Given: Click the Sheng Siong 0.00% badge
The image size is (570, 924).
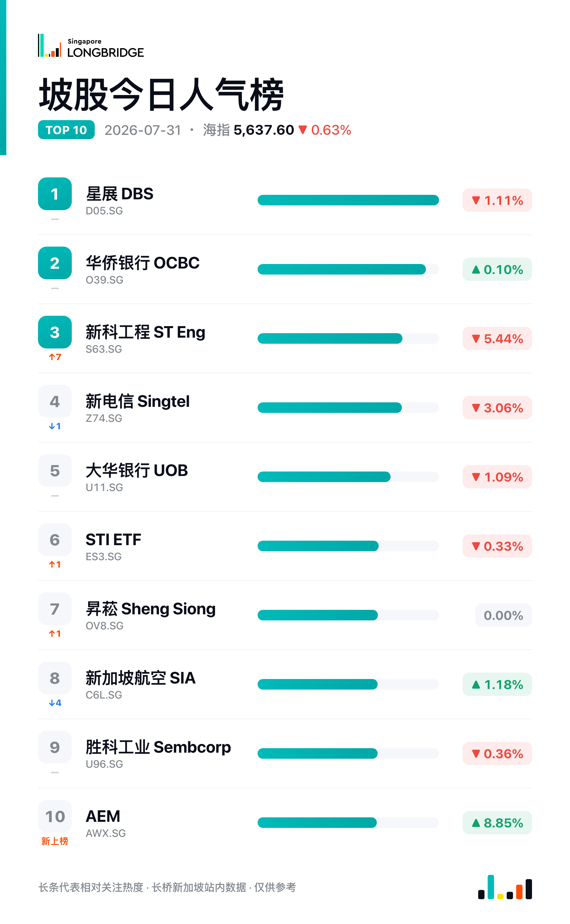Looking at the screenshot, I should 503,615.
